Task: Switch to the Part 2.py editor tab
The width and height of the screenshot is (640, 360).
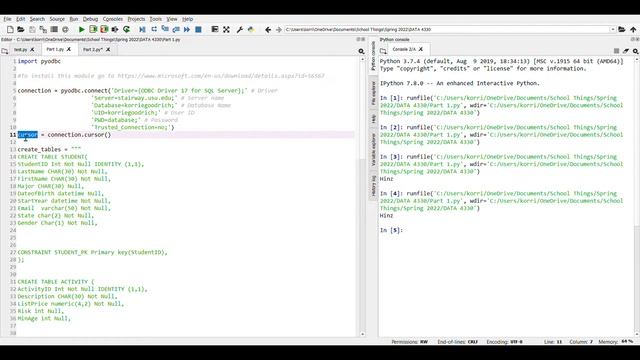Action: click(x=93, y=49)
